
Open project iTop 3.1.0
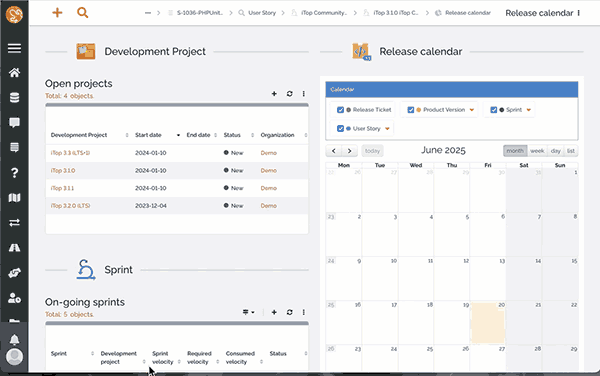coord(63,171)
